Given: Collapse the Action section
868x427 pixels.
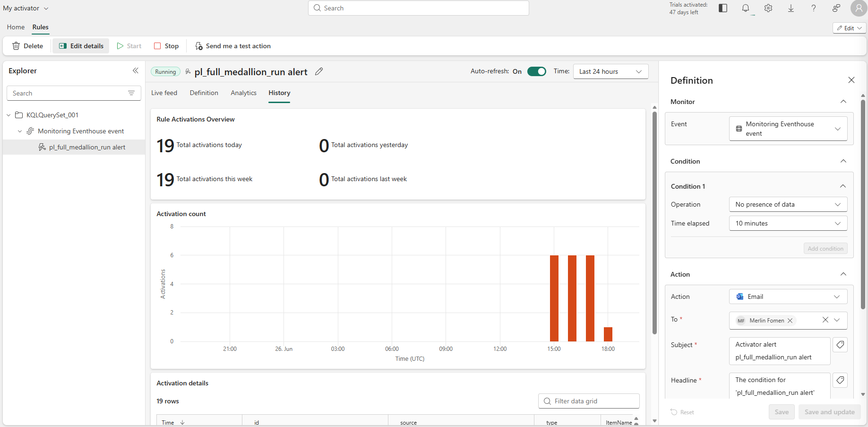Looking at the screenshot, I should 843,274.
